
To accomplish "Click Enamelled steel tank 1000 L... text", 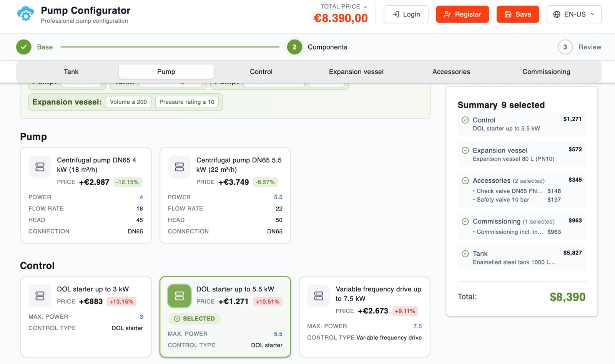I will pyautogui.click(x=514, y=262).
